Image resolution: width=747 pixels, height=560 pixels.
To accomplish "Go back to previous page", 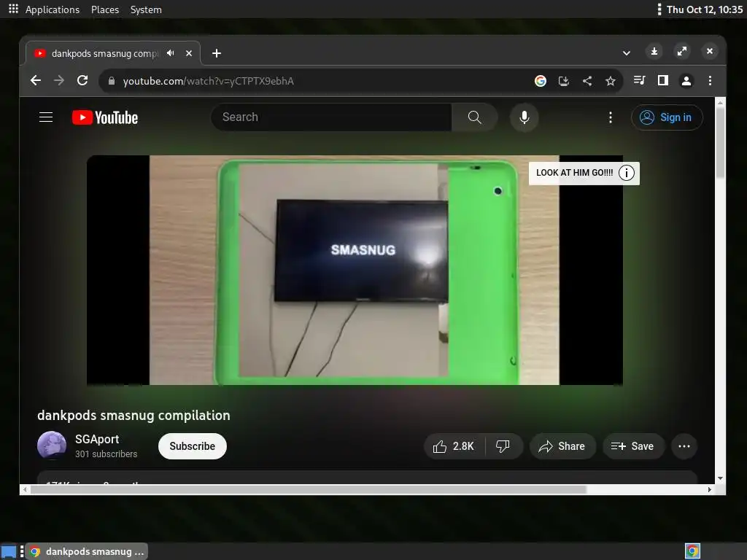I will [x=36, y=80].
